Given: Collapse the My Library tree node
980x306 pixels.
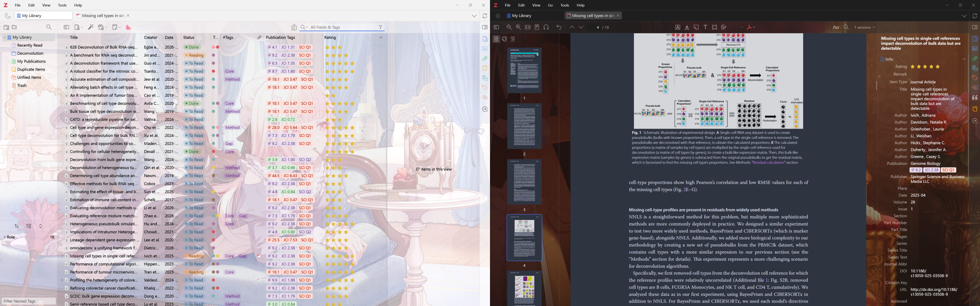Looking at the screenshot, I should pyautogui.click(x=5, y=38).
